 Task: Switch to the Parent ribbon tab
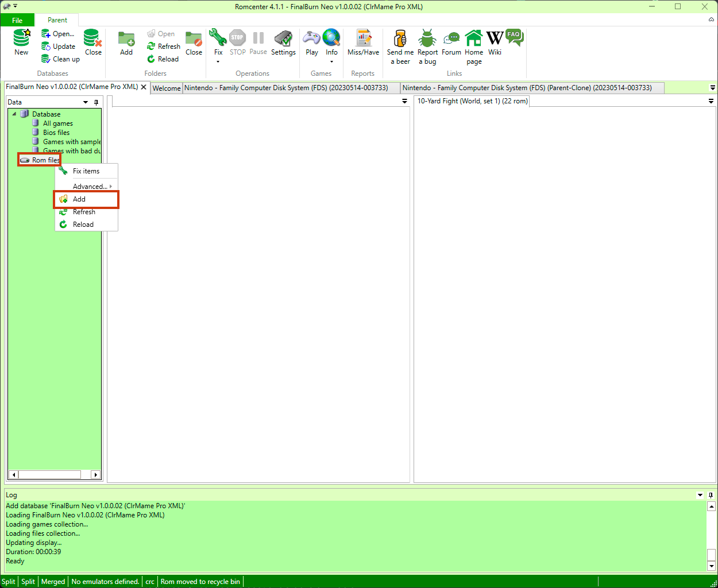pyautogui.click(x=57, y=19)
